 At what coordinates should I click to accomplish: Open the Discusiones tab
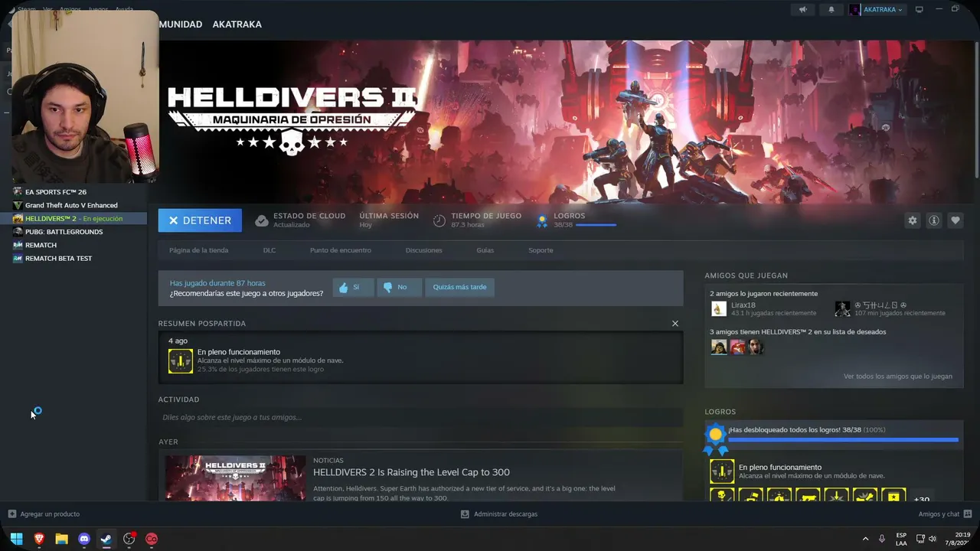click(x=424, y=250)
